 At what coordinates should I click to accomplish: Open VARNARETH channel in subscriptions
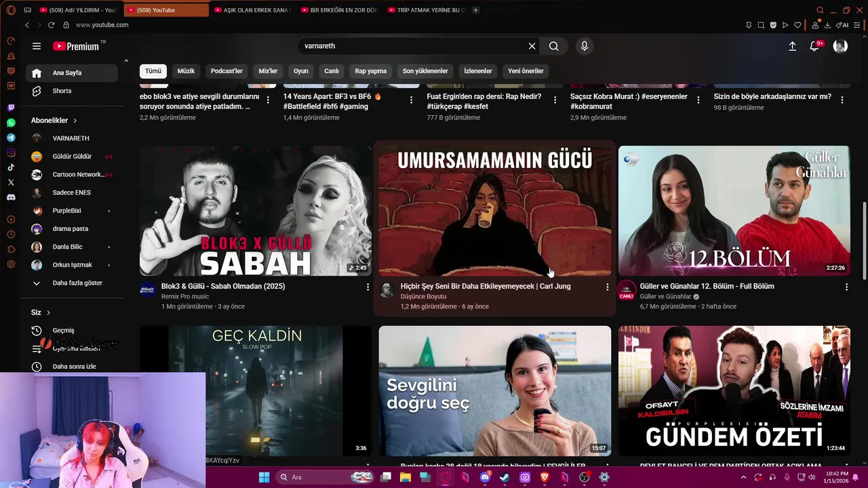[72, 138]
